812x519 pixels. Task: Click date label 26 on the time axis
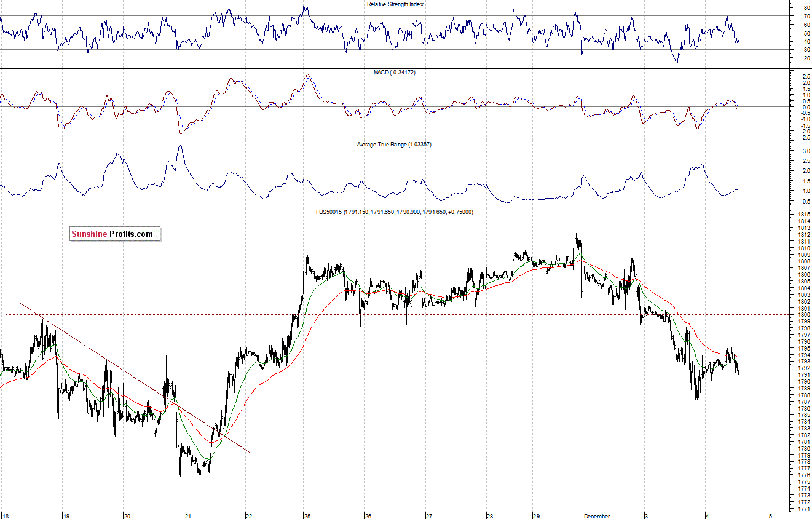click(368, 515)
